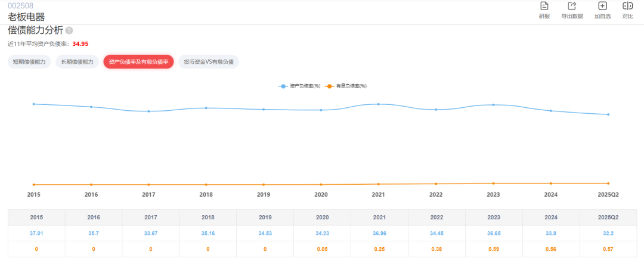Viewport: 644px width, 261px height.
Task: Click the 2015 blue line data point
Action: click(33, 104)
